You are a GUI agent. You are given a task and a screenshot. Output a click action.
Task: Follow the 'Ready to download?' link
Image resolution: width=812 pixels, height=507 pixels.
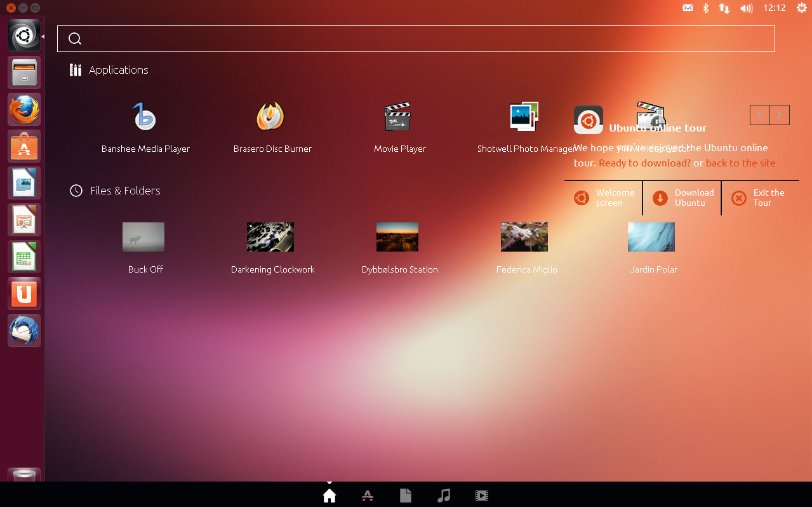click(644, 163)
